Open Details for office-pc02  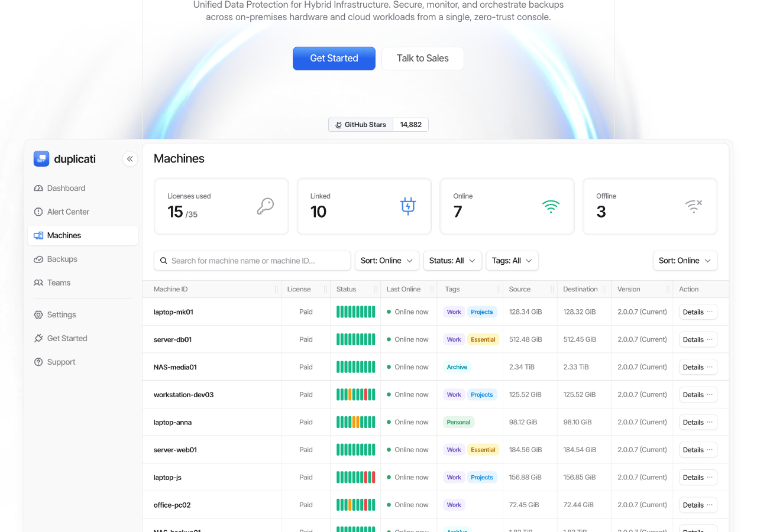[698, 505]
